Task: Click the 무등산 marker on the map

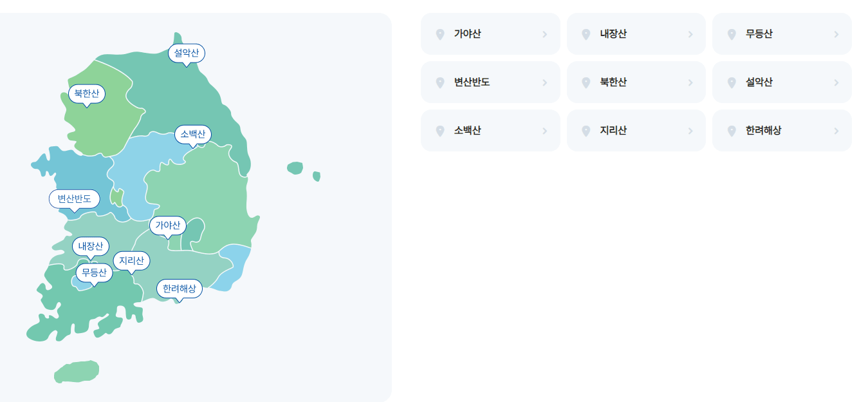Action: [94, 272]
